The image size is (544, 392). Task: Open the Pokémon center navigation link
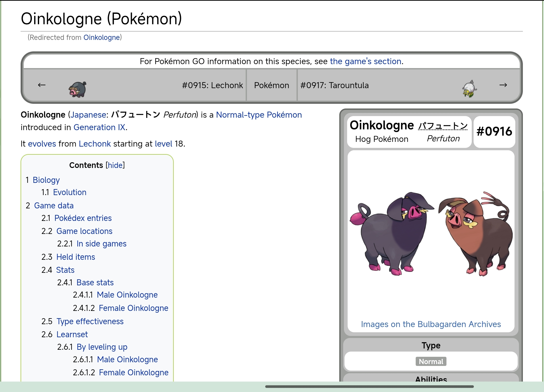[x=271, y=85]
